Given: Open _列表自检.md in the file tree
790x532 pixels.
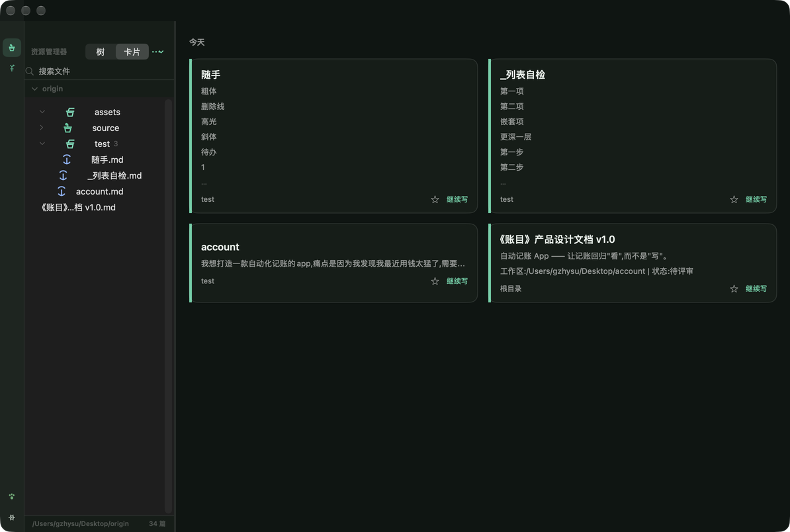Looking at the screenshot, I should coord(114,175).
